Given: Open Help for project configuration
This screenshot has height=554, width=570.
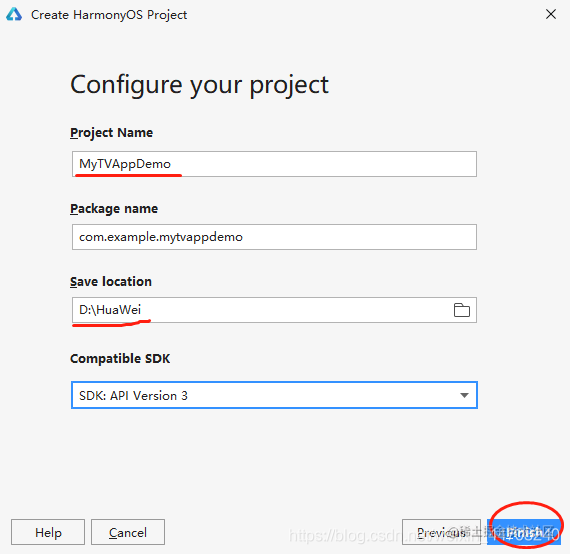Looking at the screenshot, I should tap(48, 532).
